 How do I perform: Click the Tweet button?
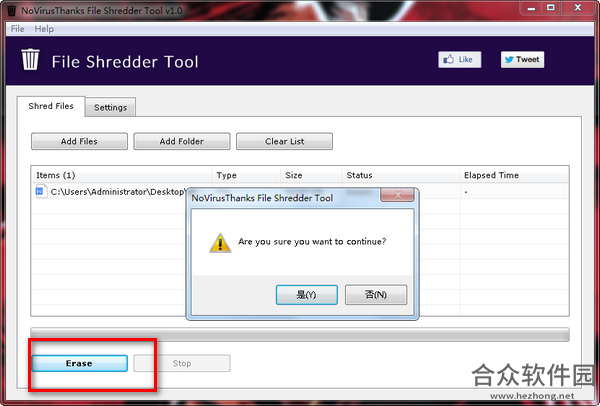point(522,59)
